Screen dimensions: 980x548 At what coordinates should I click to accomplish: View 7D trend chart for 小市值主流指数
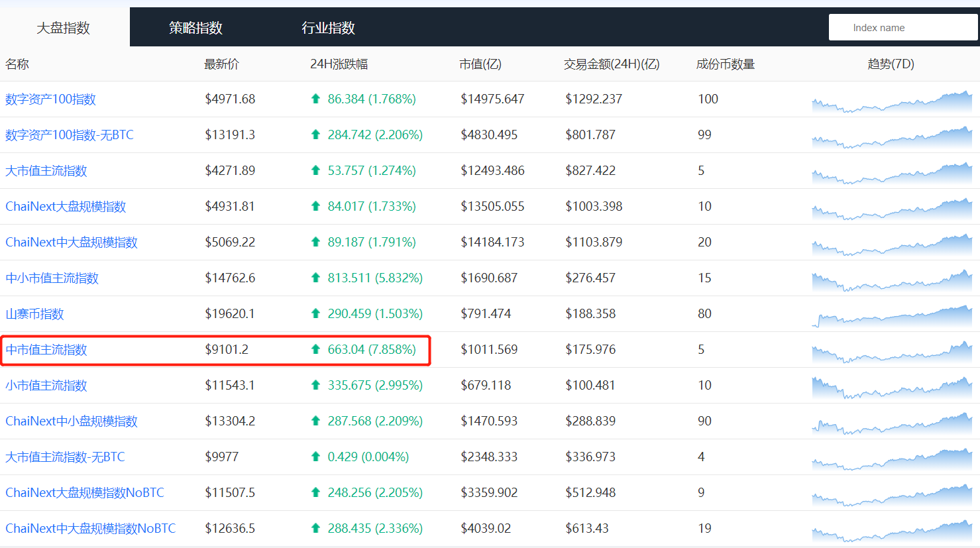892,388
